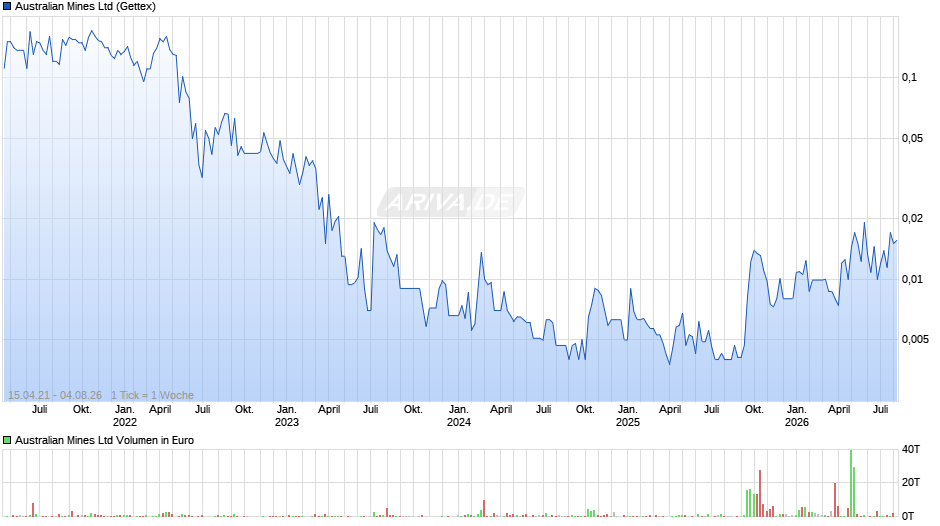The height and width of the screenshot is (526, 940).
Task: Click the green volume legend square
Action: (x=7, y=440)
